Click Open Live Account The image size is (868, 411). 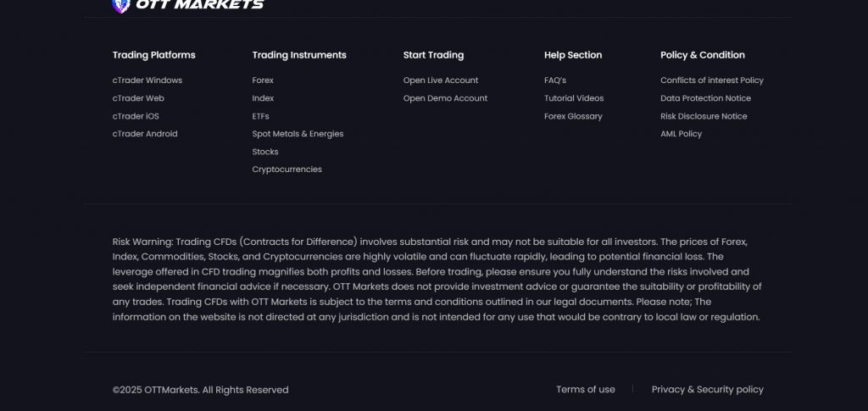[441, 81]
